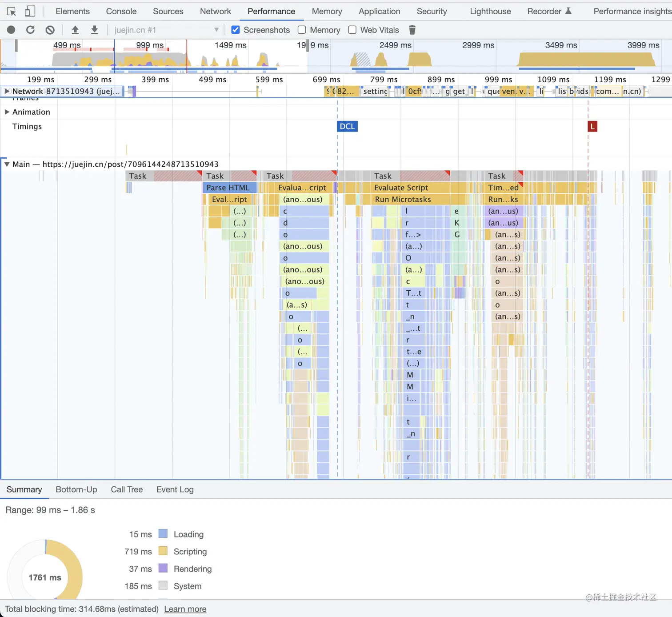This screenshot has width=672, height=617.
Task: Clear the performance recording
Action: point(50,30)
